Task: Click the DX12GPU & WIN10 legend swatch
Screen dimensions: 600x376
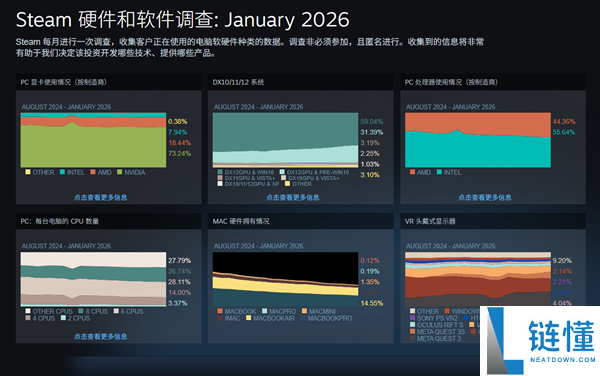Action: click(x=220, y=173)
